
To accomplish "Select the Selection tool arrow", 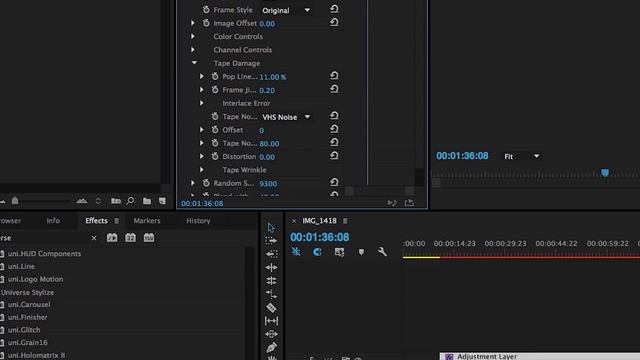I will coord(271,228).
